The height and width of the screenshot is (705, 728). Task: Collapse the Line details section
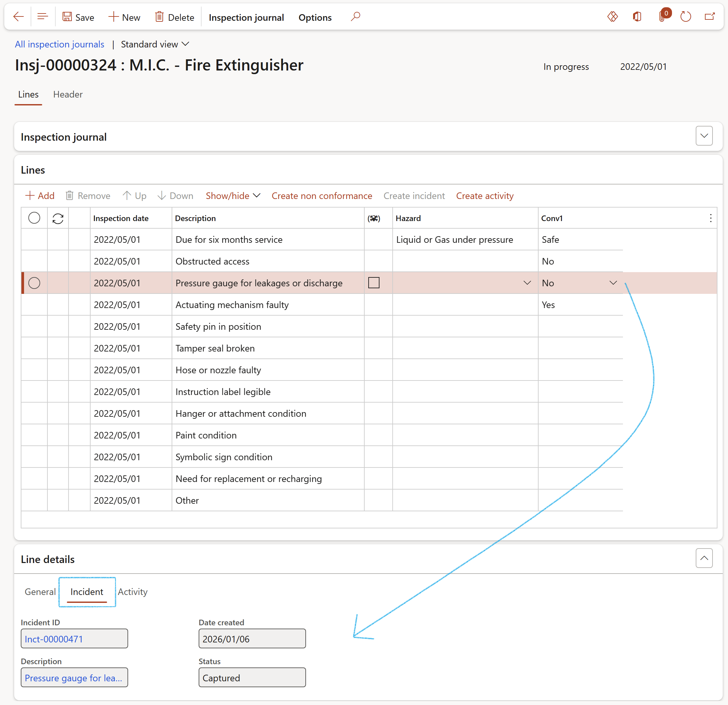tap(704, 558)
